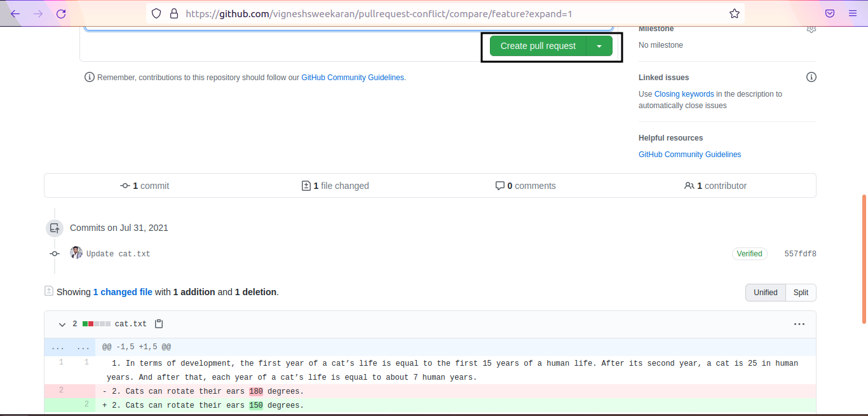Click the Verified badge on the commit
This screenshot has width=868, height=416.
(749, 253)
